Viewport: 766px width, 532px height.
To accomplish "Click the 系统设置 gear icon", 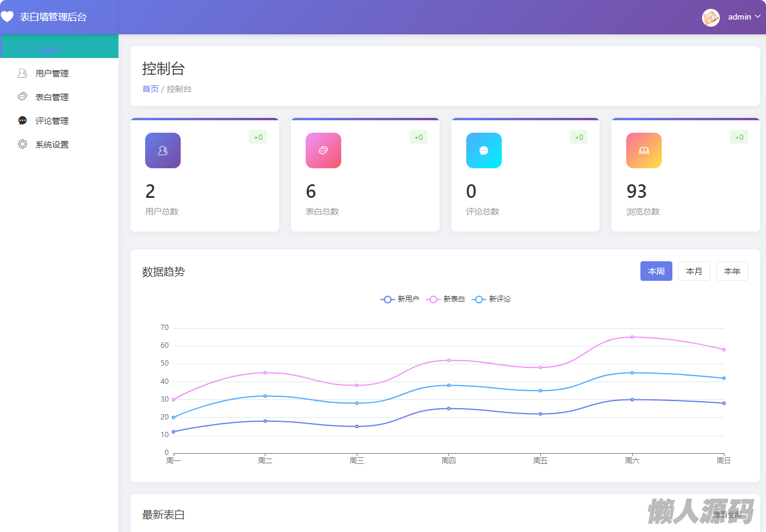I will [23, 145].
